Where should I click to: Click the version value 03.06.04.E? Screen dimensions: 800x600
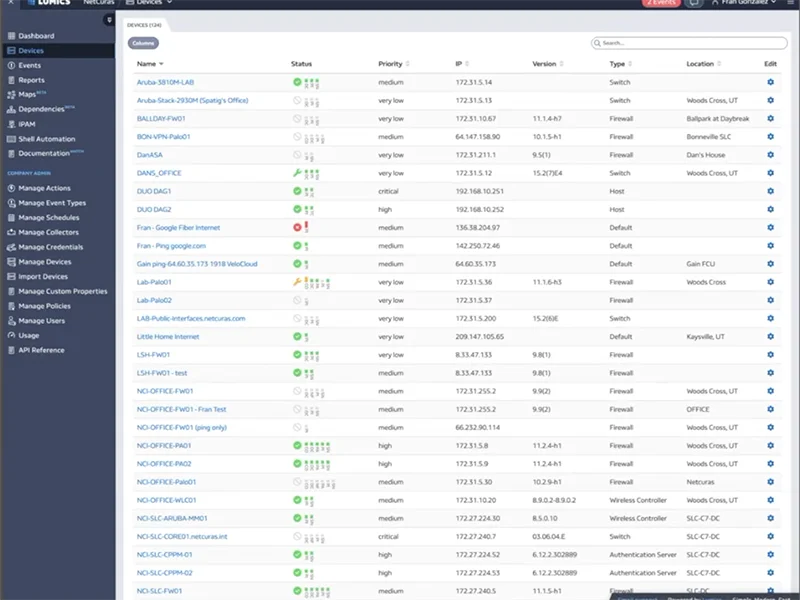coord(548,537)
